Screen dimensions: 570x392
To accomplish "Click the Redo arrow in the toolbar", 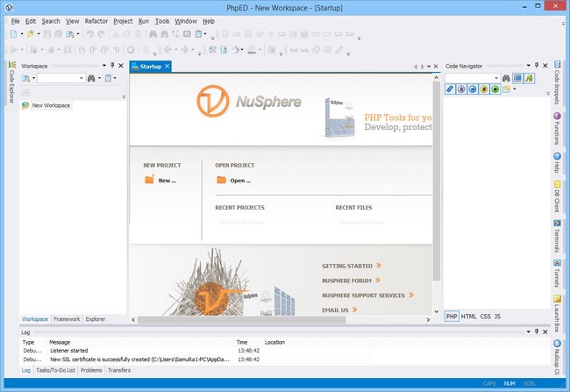I will coord(102,34).
